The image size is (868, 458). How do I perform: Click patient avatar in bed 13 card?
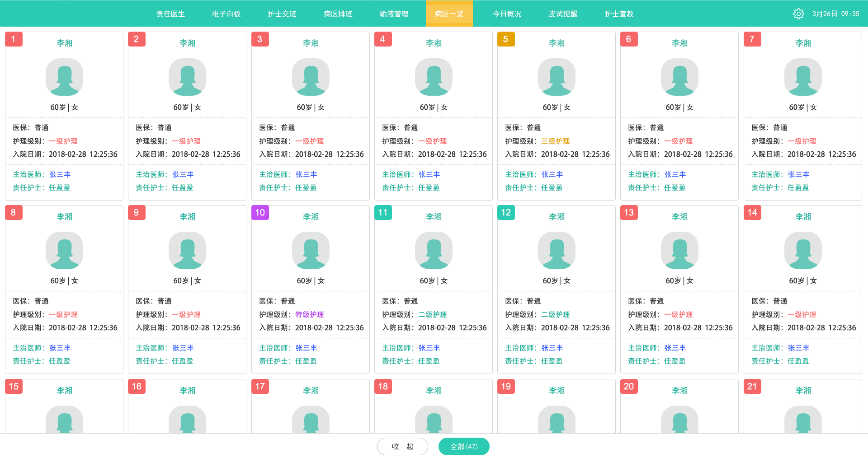pyautogui.click(x=679, y=250)
